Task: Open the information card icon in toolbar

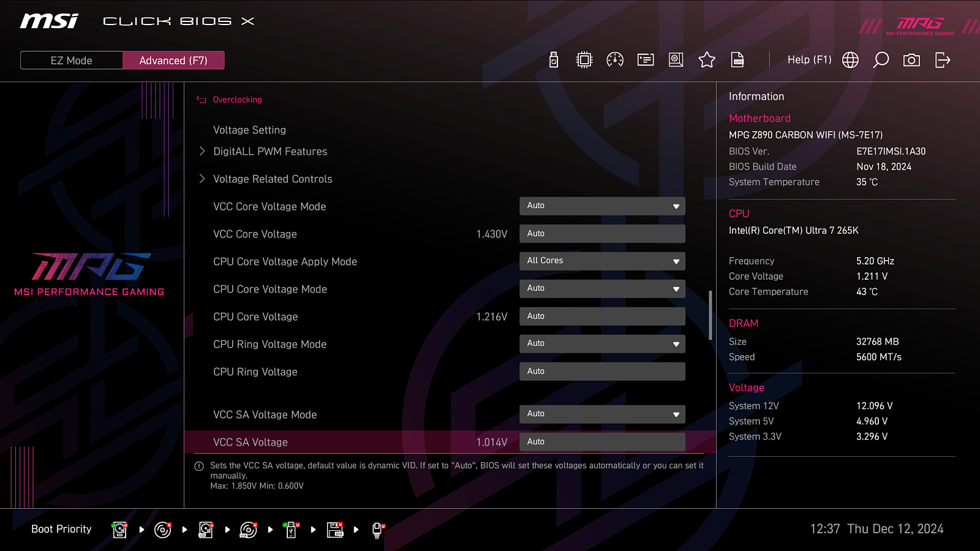Action: click(x=646, y=60)
